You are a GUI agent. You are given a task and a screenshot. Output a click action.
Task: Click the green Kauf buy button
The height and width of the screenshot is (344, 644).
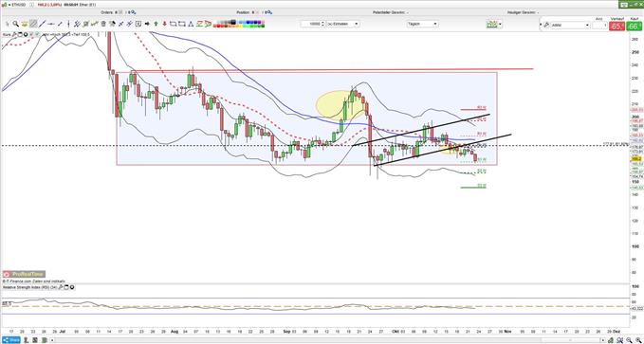tap(635, 26)
